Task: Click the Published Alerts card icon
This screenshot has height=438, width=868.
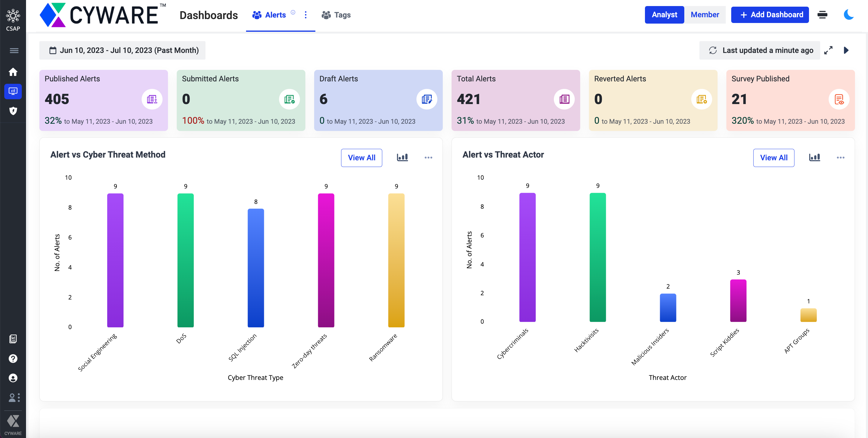Action: 152,99
